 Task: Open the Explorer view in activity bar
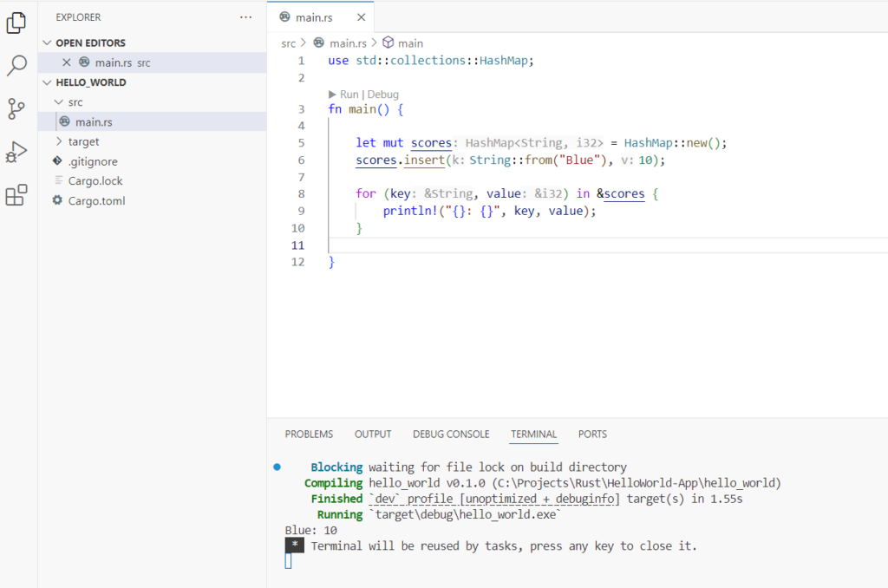[16, 23]
